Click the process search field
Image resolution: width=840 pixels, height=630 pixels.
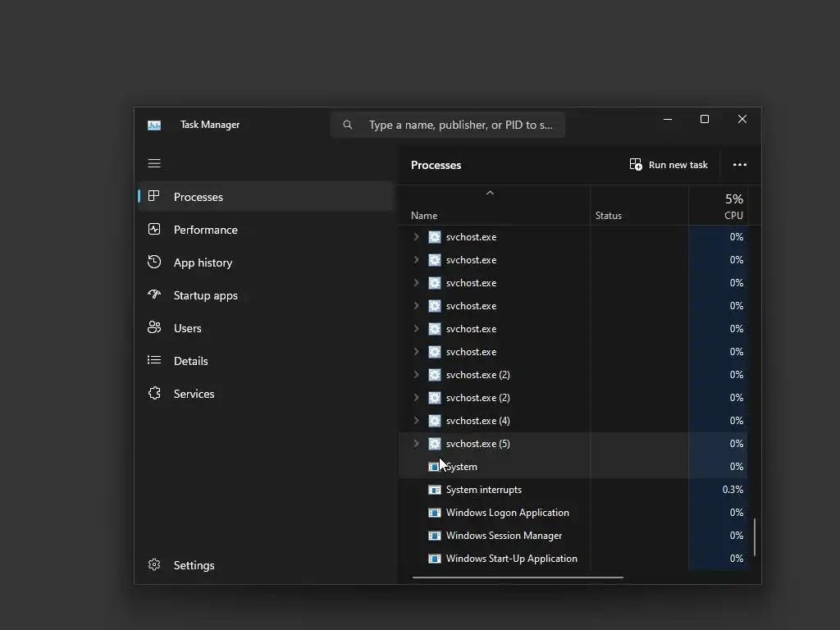[x=459, y=125]
